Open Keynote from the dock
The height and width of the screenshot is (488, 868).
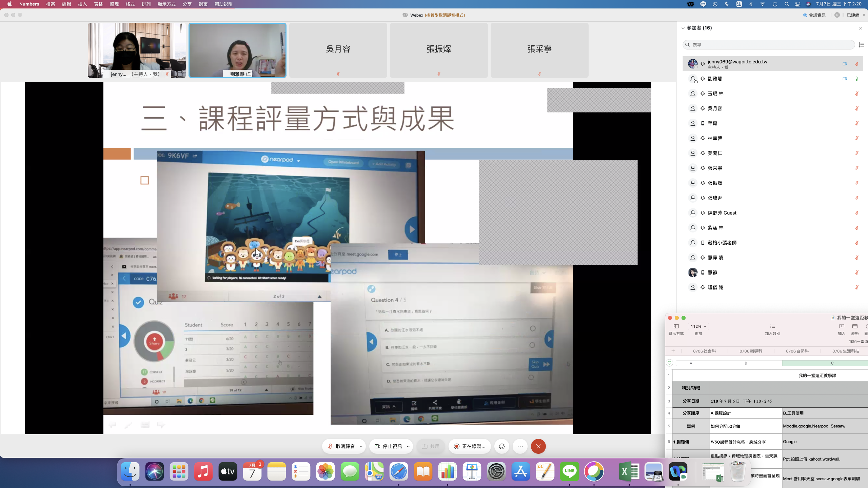coord(472,471)
